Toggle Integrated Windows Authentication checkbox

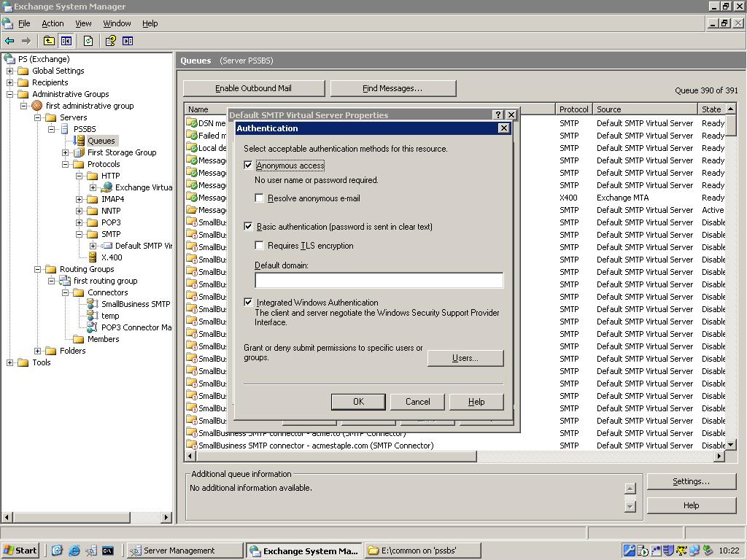tap(248, 302)
